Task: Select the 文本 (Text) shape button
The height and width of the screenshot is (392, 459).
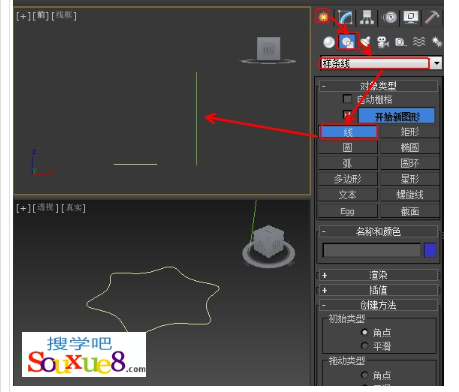Action: (348, 195)
